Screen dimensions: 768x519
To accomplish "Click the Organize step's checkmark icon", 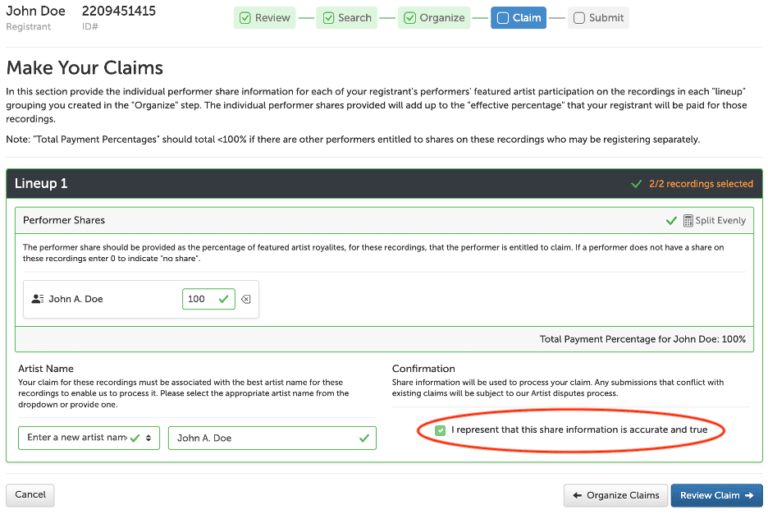I will point(409,18).
